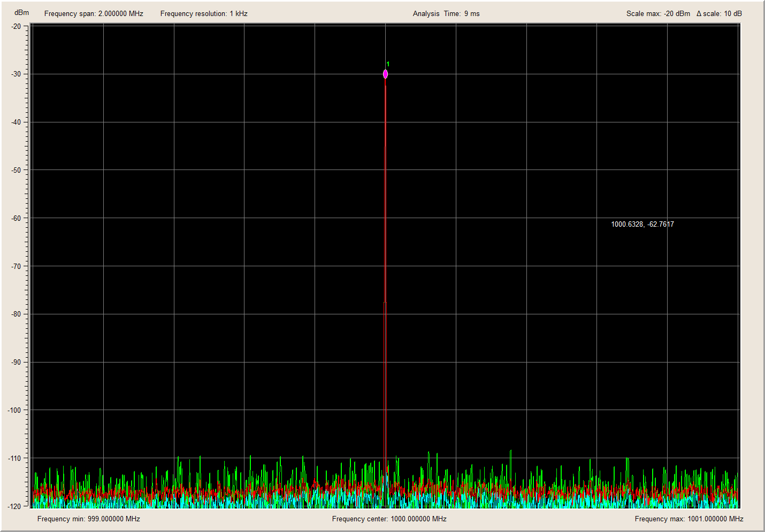This screenshot has height=532, width=765.
Task: Click the Frequency center 1000.000000 MHz label
Action: coord(389,519)
